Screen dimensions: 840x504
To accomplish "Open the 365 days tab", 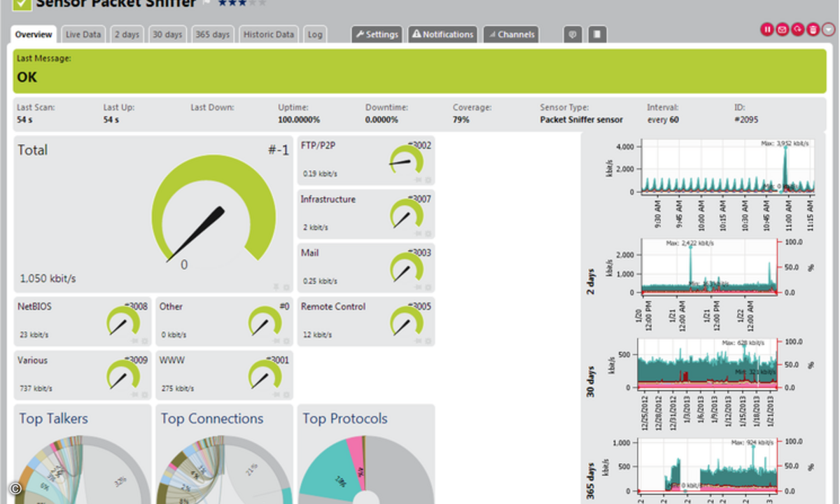I will click(212, 34).
